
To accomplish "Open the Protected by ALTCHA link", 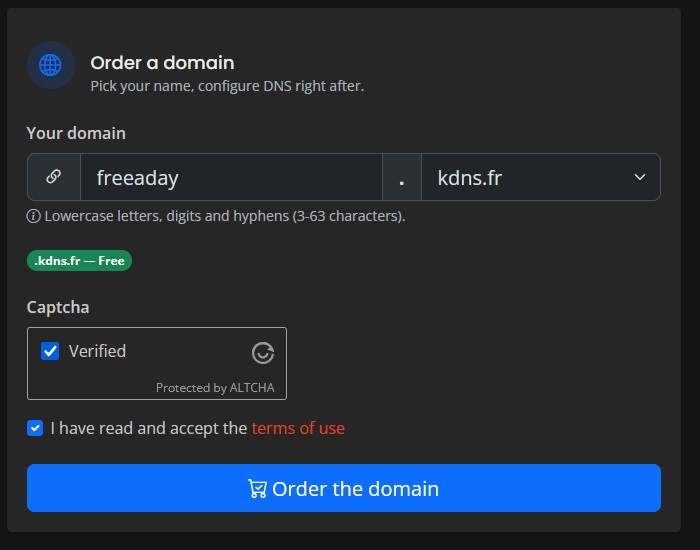I will point(215,388).
